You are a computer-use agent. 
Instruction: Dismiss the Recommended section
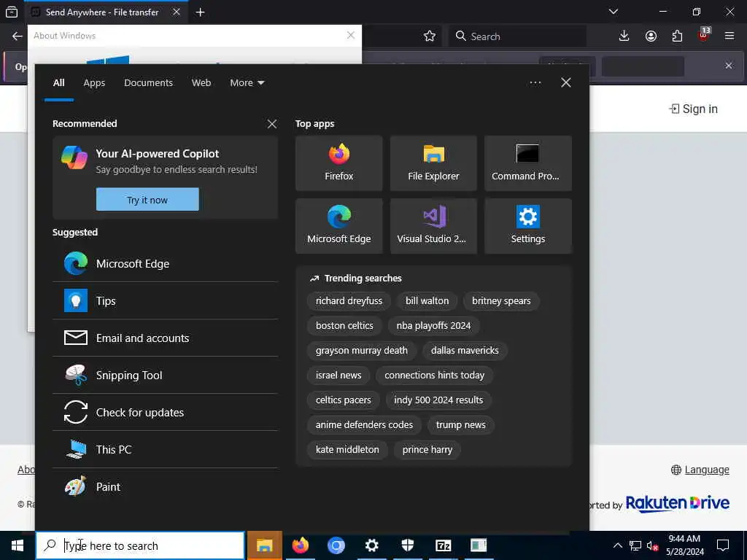click(272, 124)
